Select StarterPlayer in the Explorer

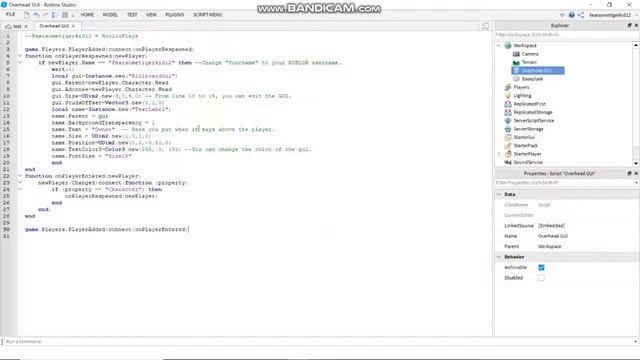click(x=527, y=154)
